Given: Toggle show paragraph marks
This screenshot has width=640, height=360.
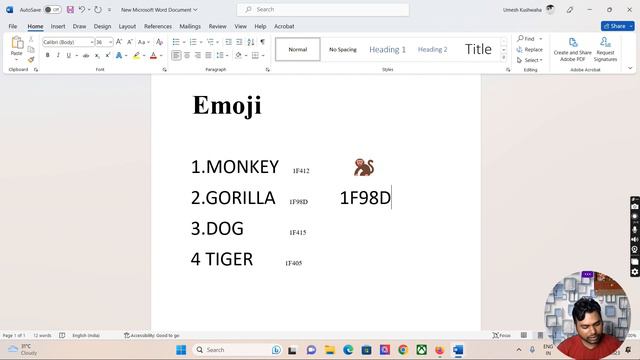Looking at the screenshot, I should click(262, 42).
